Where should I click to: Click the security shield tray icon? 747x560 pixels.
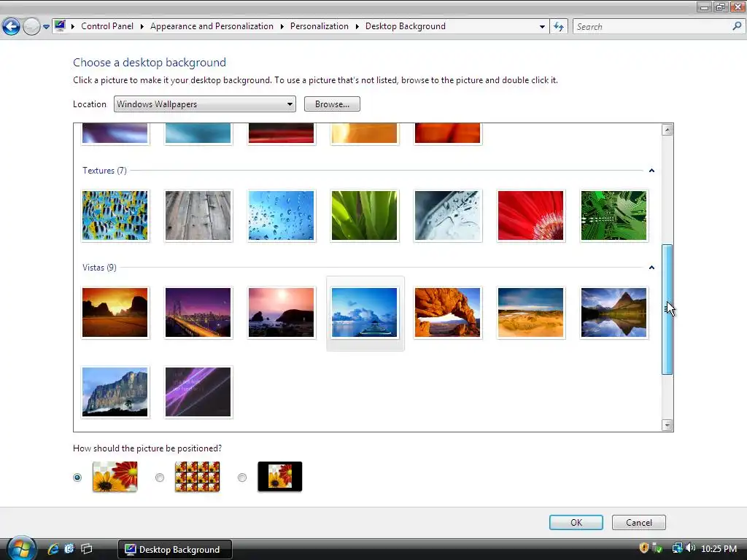644,548
